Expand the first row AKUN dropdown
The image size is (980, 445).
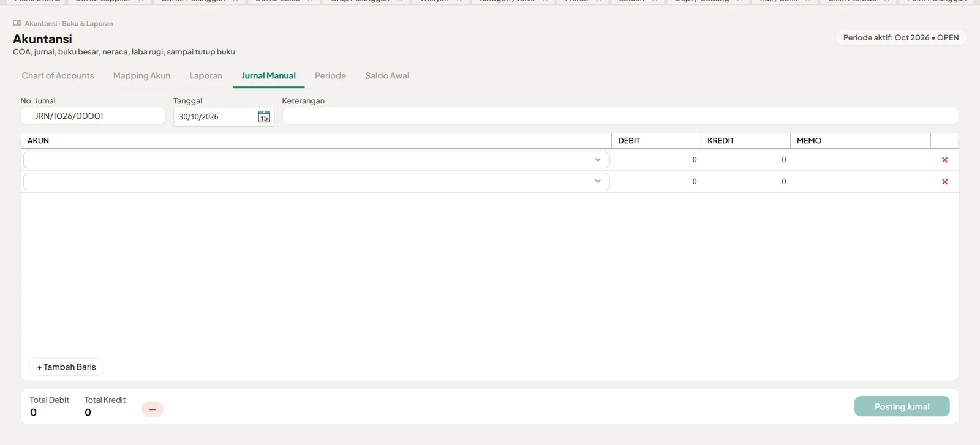point(316,160)
